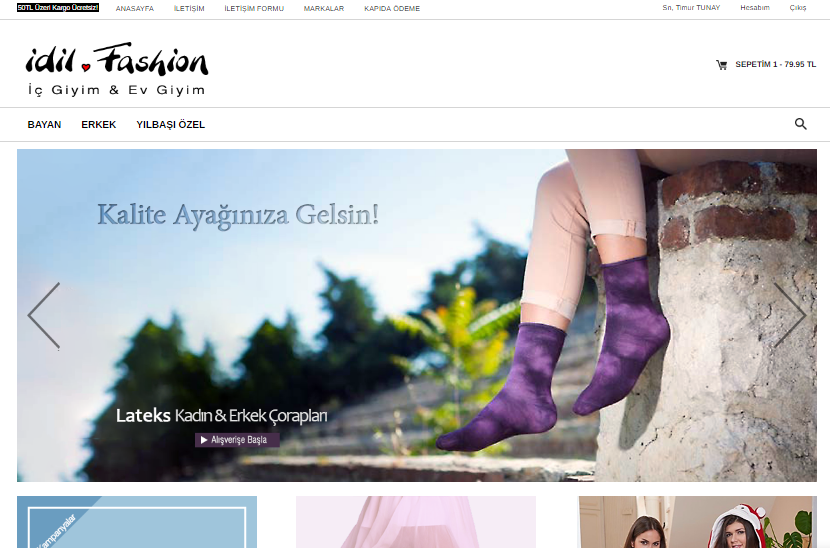
Task: Click SEPETİM 1 - 79.95 TL
Action: click(x=775, y=65)
